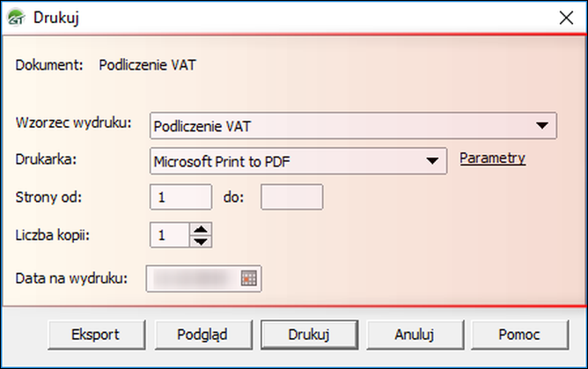Image resolution: width=588 pixels, height=369 pixels.
Task: Expand the Wzorzec wydruku dropdown arrow
Action: pos(542,125)
